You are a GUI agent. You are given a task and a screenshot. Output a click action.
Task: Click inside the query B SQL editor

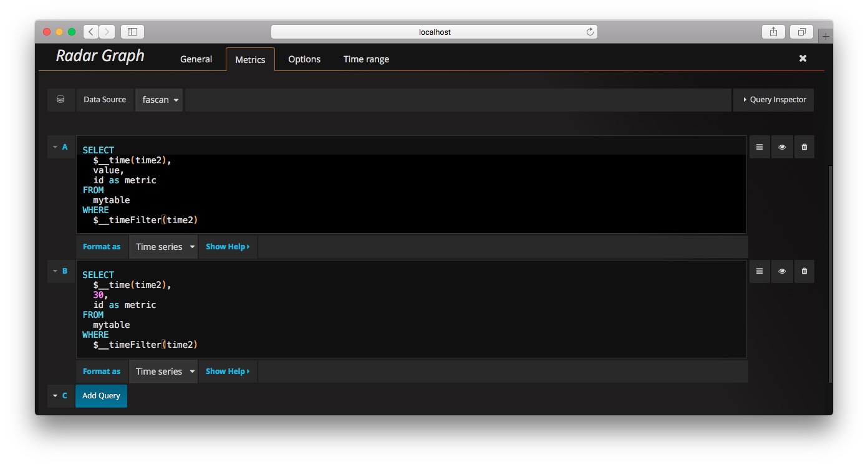pos(412,309)
